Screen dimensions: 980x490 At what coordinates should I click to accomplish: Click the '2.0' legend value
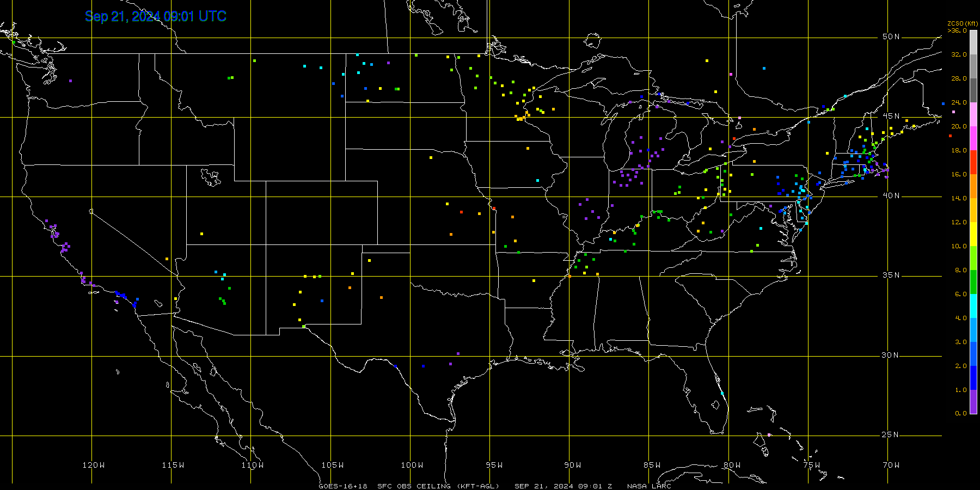[961, 366]
